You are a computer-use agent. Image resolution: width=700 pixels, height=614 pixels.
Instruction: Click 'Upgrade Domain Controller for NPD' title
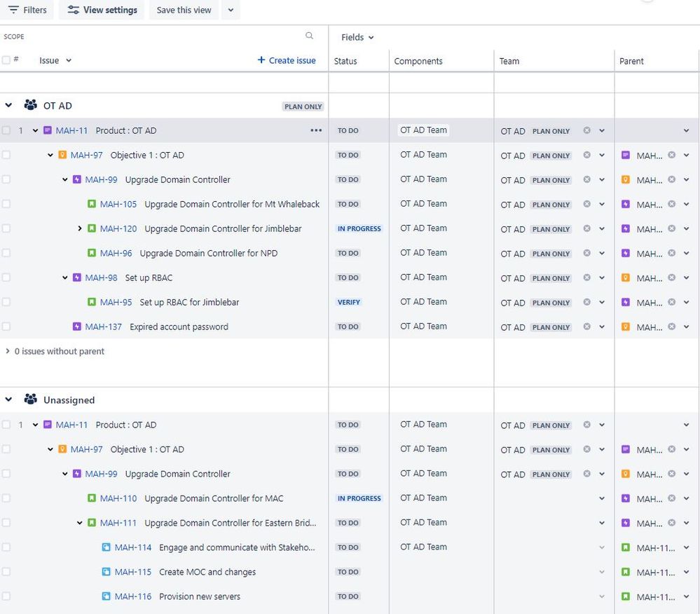(x=209, y=253)
